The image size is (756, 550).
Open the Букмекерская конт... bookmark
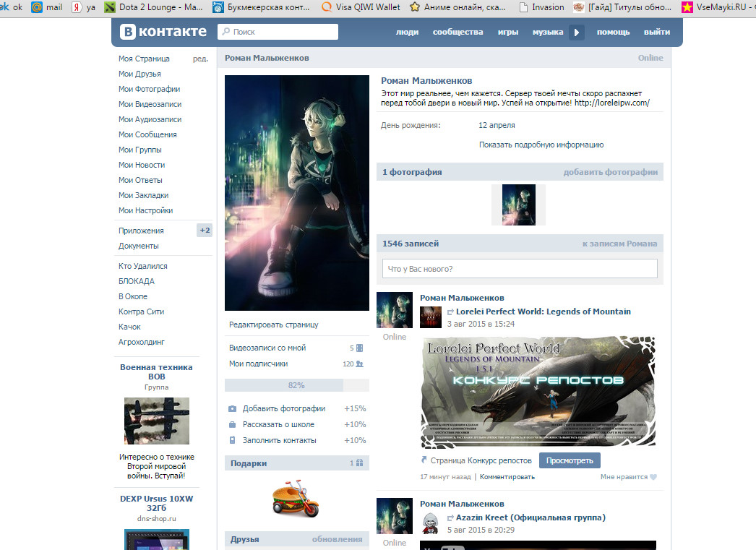click(x=261, y=7)
